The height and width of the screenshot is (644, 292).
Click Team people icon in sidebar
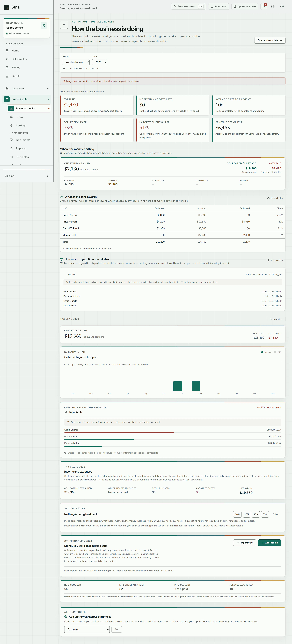coord(11,117)
